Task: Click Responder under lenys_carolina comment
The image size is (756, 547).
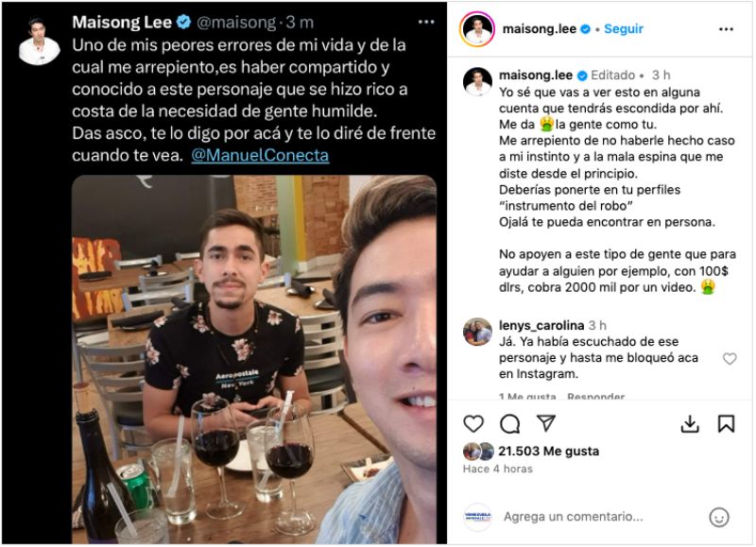Action: 596,397
